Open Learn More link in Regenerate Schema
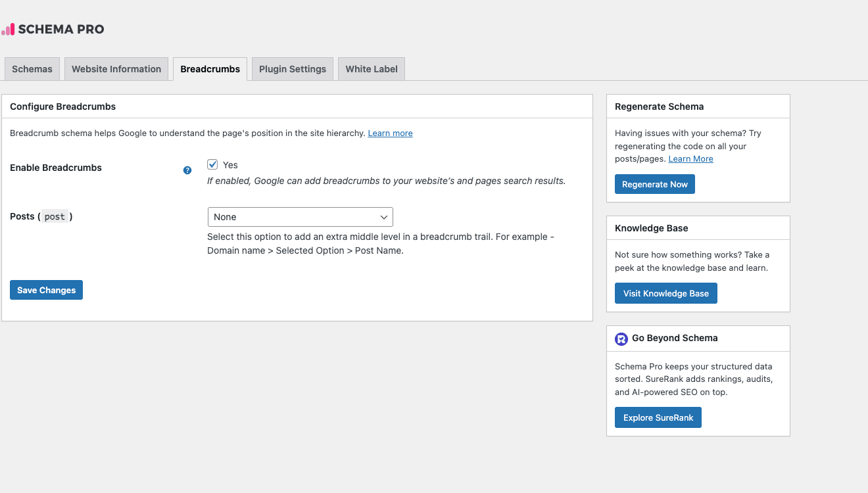The image size is (868, 493). 691,159
